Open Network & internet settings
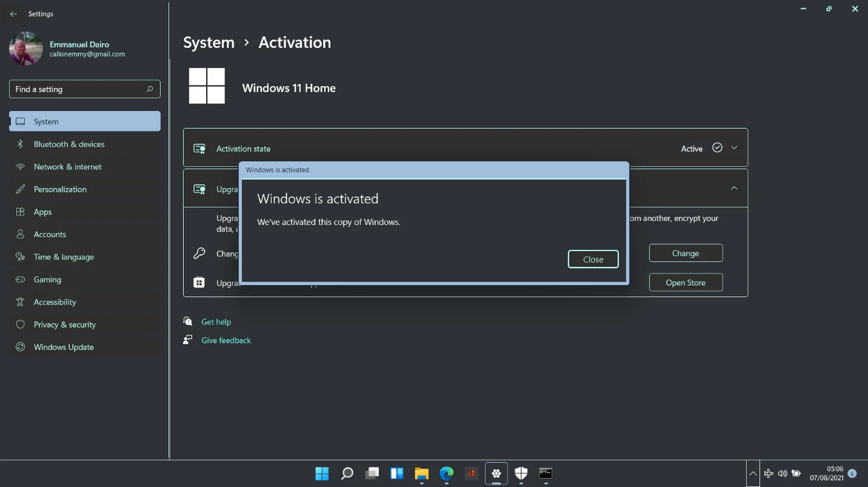Screen dimensions: 868x487 coord(85,166)
